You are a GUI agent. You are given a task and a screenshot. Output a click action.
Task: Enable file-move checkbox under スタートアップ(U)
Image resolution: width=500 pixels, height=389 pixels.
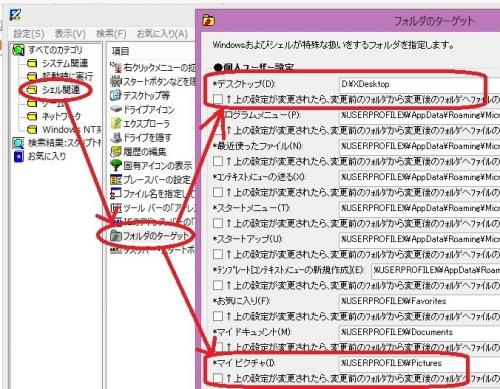(218, 254)
